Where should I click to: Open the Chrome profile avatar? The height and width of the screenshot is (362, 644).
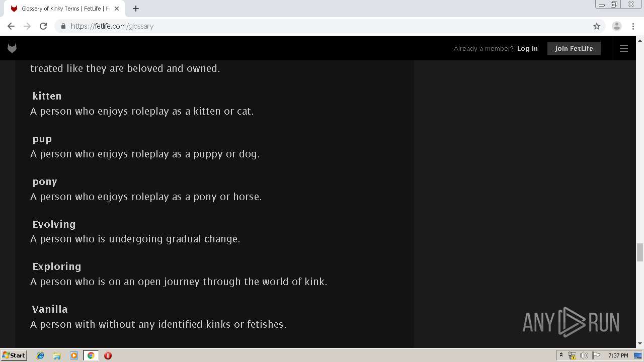(x=617, y=26)
